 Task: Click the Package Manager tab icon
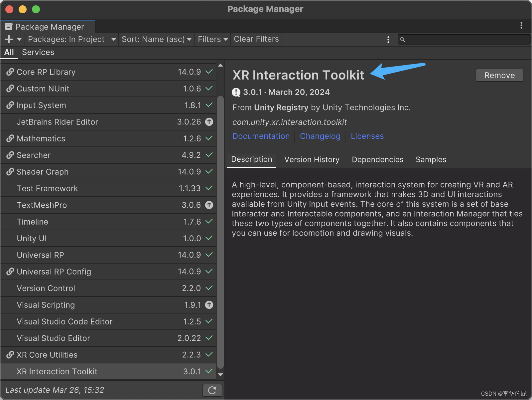click(9, 27)
